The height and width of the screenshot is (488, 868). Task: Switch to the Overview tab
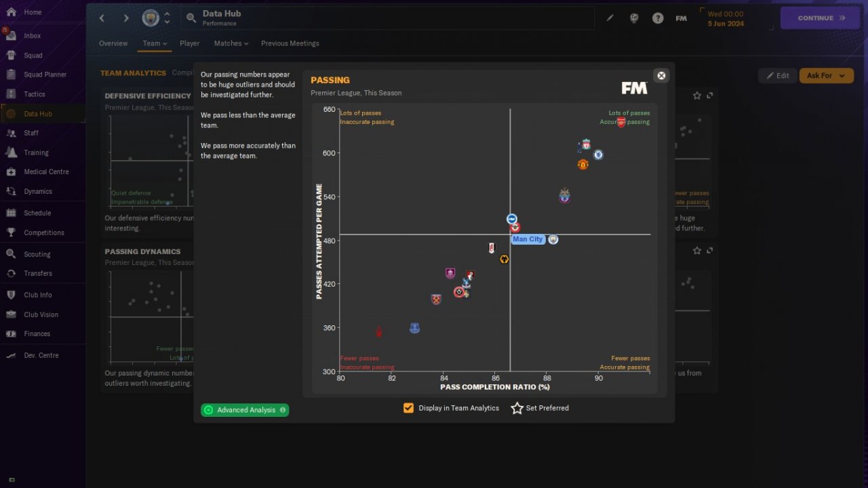[x=113, y=43]
